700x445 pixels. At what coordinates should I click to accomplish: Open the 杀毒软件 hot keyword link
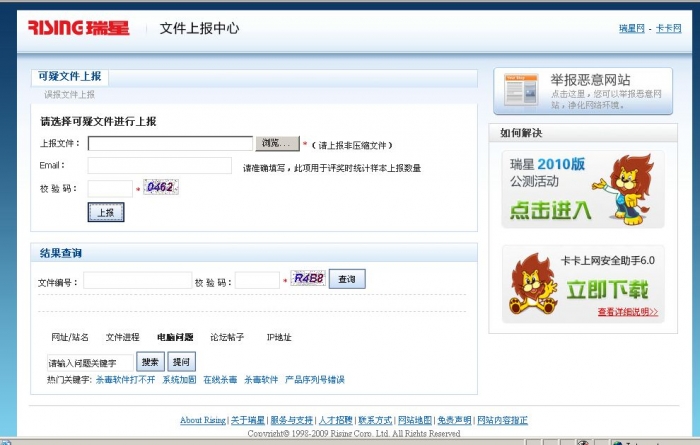pyautogui.click(x=261, y=380)
